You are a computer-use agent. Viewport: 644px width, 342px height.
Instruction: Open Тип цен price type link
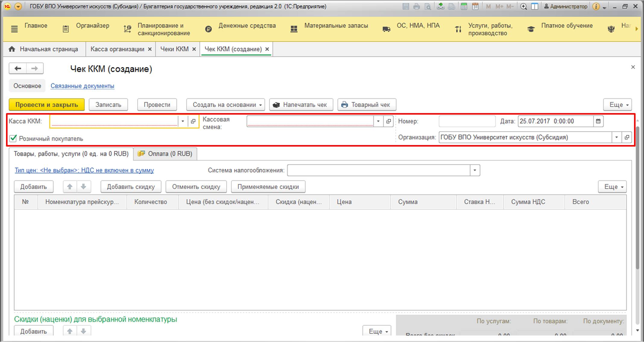[x=84, y=170]
